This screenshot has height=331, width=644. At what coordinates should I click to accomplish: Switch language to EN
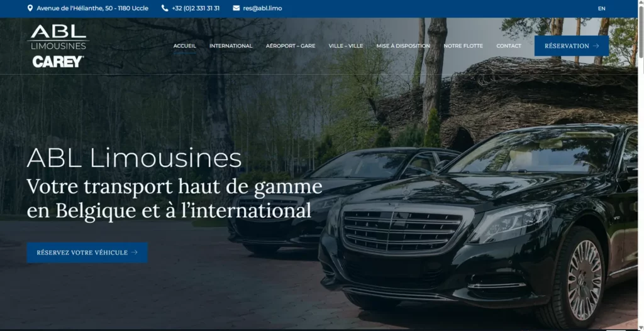[601, 9]
